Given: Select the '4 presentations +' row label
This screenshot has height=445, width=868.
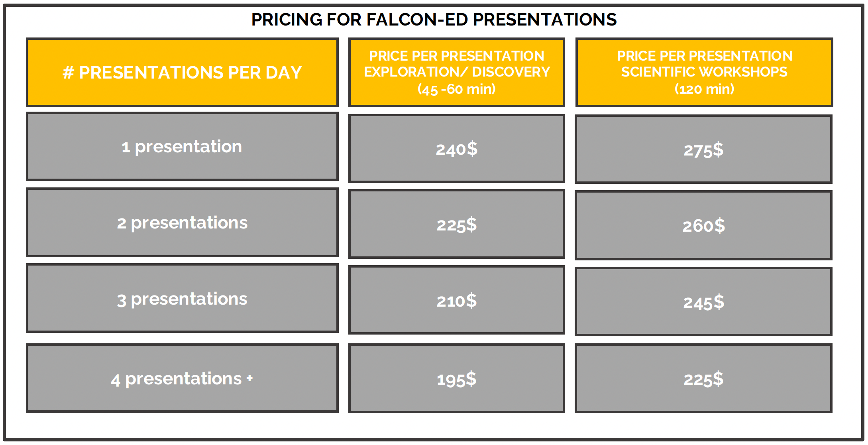Looking at the screenshot, I should 182,379.
